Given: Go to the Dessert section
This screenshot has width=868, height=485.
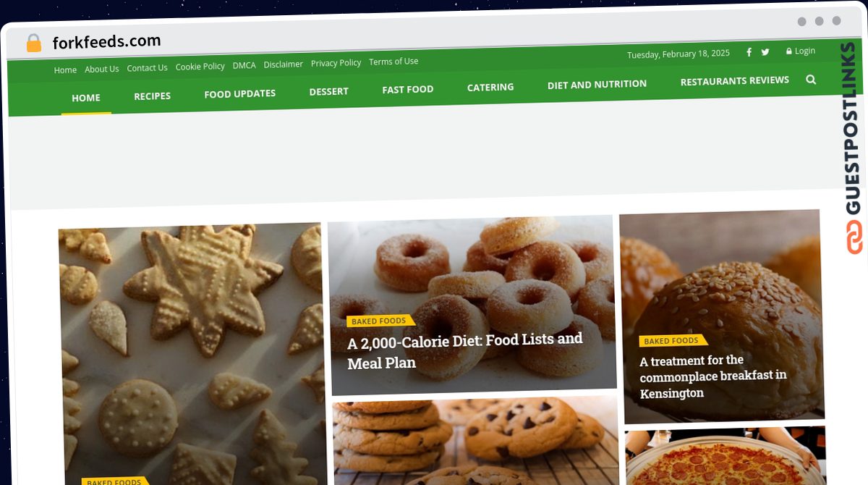Looking at the screenshot, I should click(x=328, y=91).
